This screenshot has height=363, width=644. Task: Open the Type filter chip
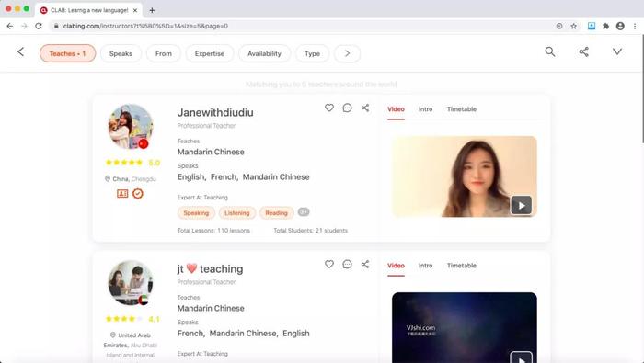312,53
